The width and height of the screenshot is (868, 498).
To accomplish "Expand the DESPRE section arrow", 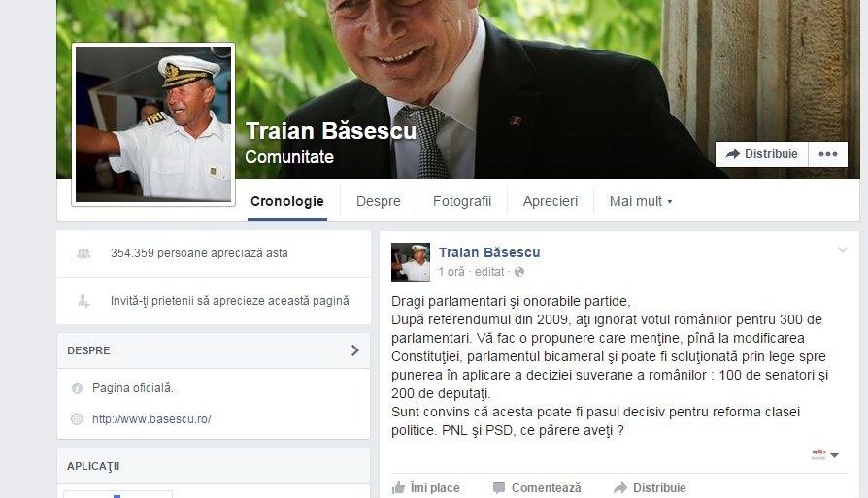I will point(355,350).
